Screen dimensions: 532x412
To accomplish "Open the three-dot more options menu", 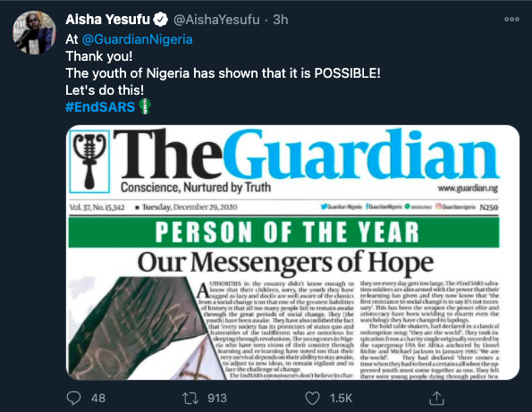I will [x=511, y=20].
